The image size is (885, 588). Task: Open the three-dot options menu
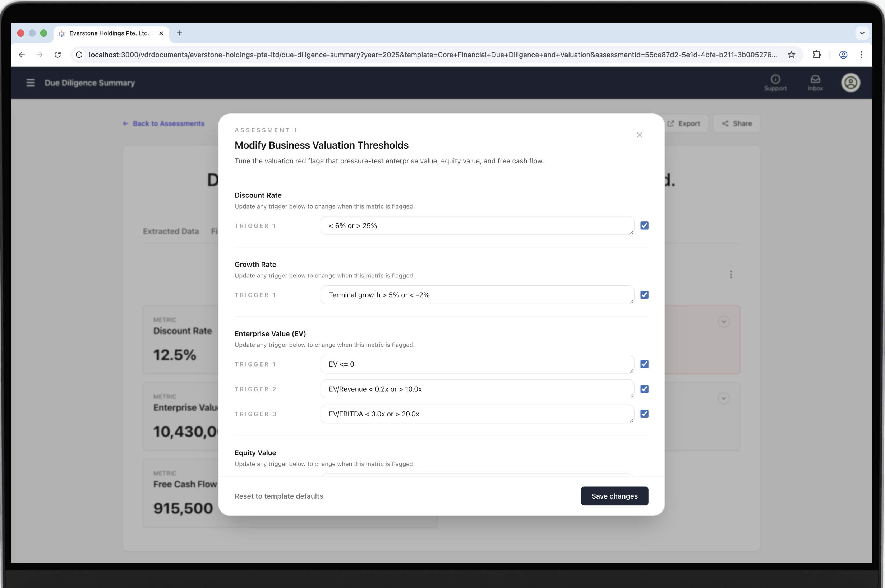pos(731,275)
